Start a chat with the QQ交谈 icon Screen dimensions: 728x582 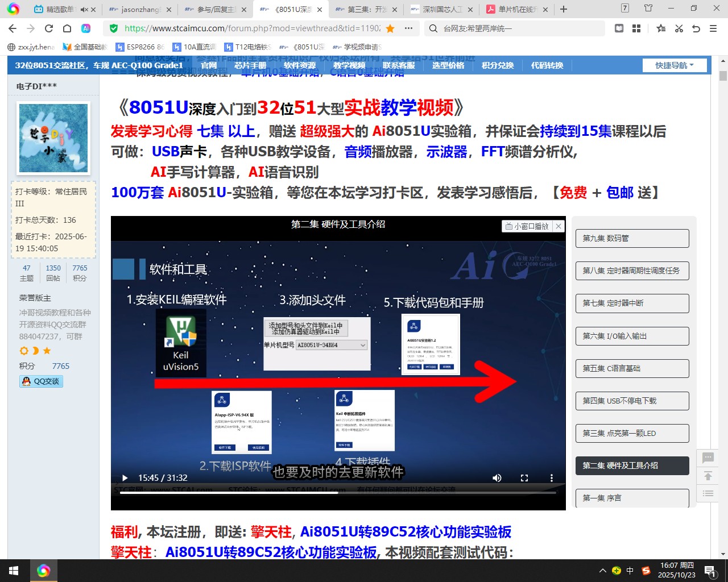pos(40,381)
